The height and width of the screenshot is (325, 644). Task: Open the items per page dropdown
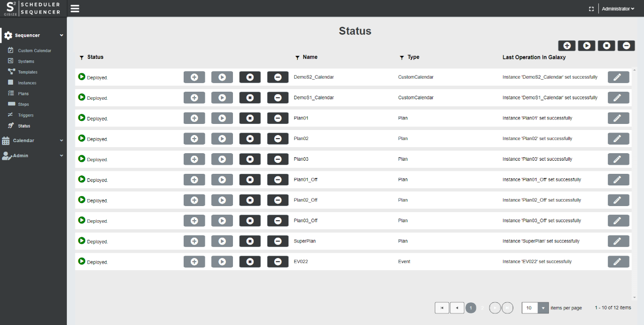tap(543, 308)
